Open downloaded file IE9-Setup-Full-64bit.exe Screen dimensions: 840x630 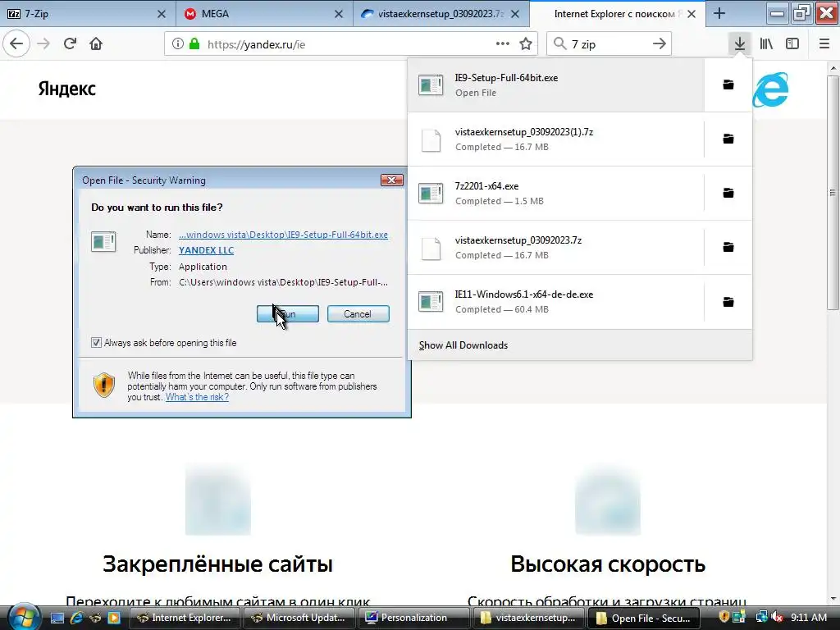click(555, 84)
